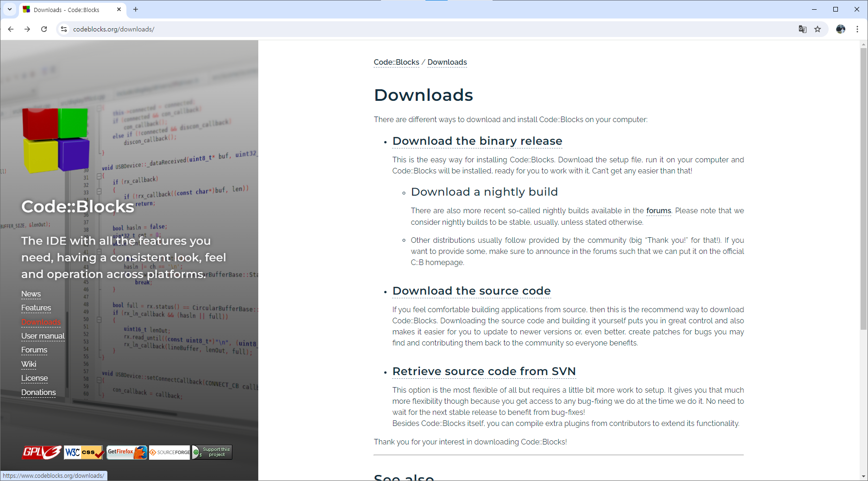This screenshot has height=481, width=868.
Task: Click the Get Firefox badge
Action: tap(127, 452)
